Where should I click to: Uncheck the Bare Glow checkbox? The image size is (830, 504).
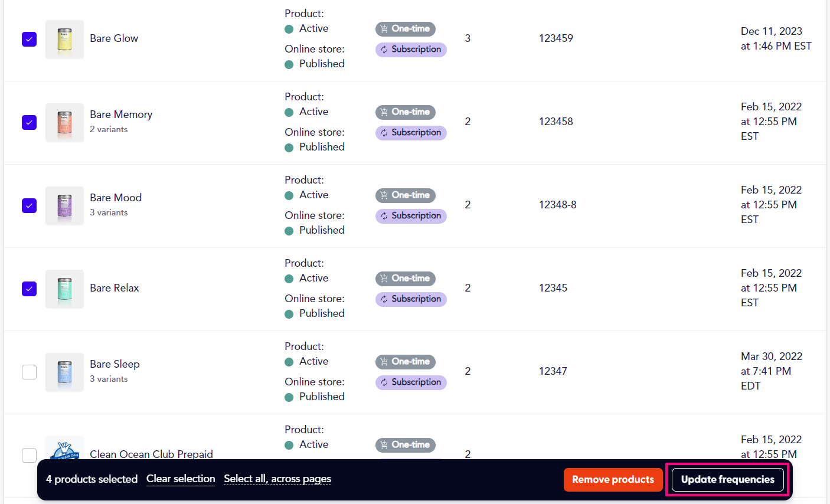[x=29, y=39]
